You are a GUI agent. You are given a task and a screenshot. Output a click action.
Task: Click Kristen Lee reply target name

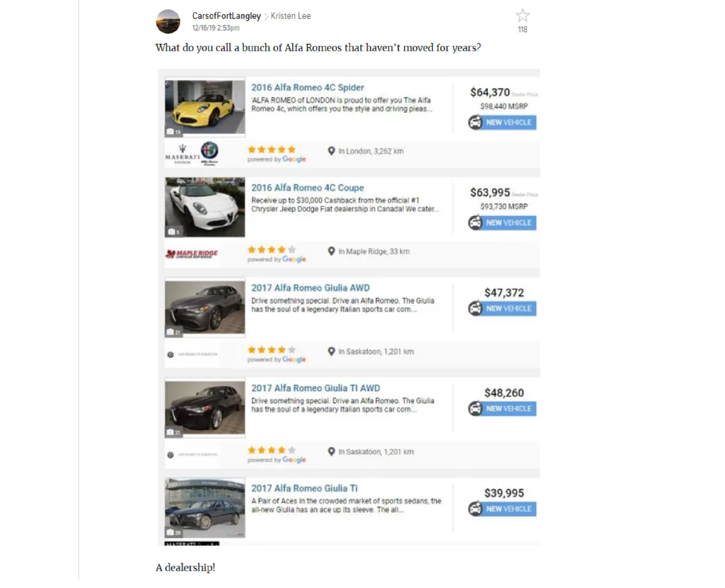click(291, 16)
